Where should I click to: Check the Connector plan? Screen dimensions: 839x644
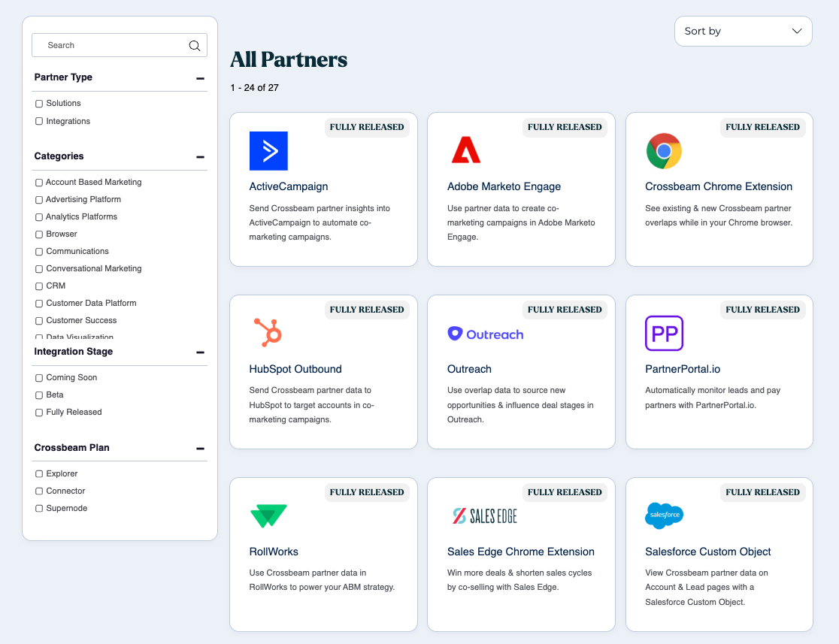tap(39, 491)
